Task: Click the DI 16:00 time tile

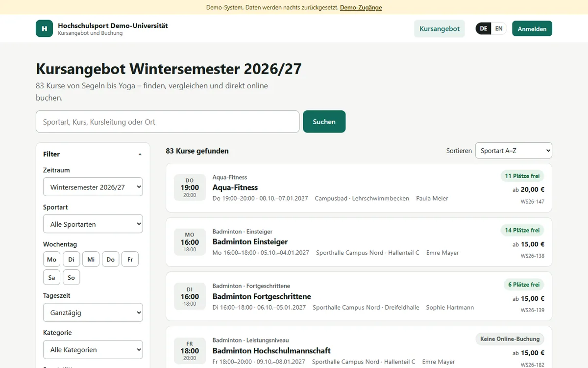Action: 190,296
